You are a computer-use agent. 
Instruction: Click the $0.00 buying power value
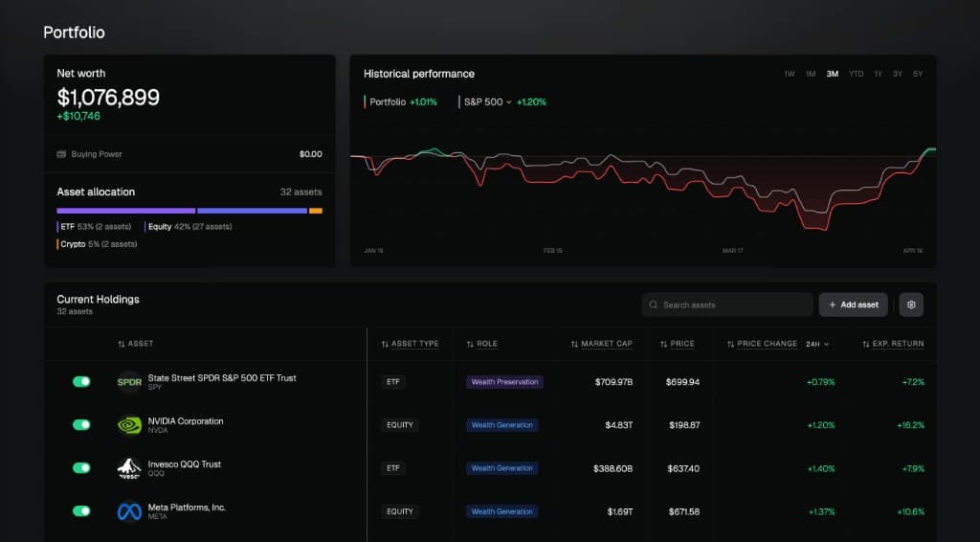pyautogui.click(x=311, y=154)
